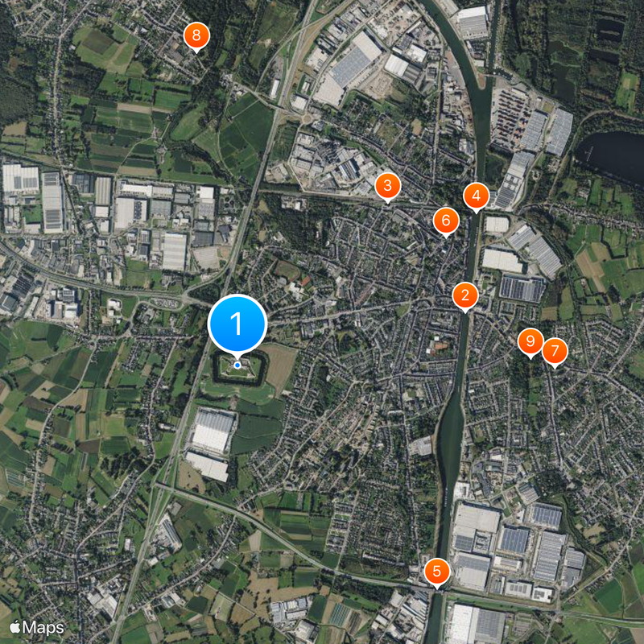Screen dimensions: 644x644
Task: Click the roundabout north of pin 3
Action: 308,118
